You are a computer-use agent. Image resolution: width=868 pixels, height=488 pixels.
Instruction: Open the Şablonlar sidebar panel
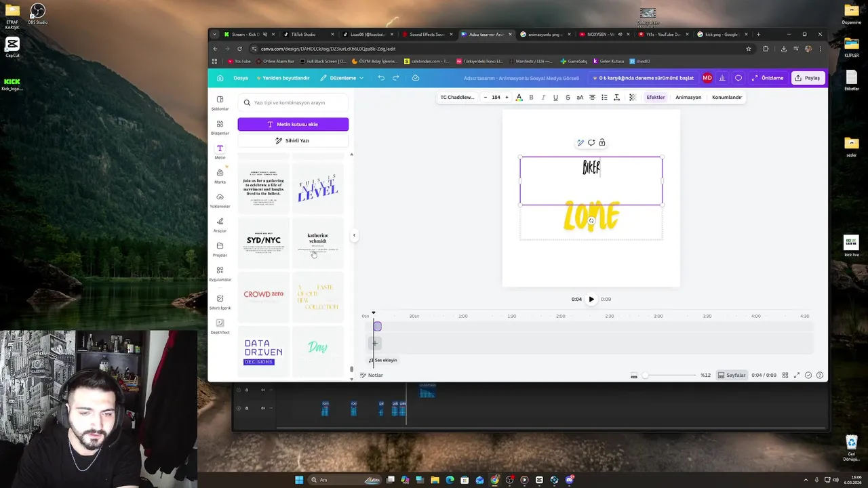(x=220, y=103)
